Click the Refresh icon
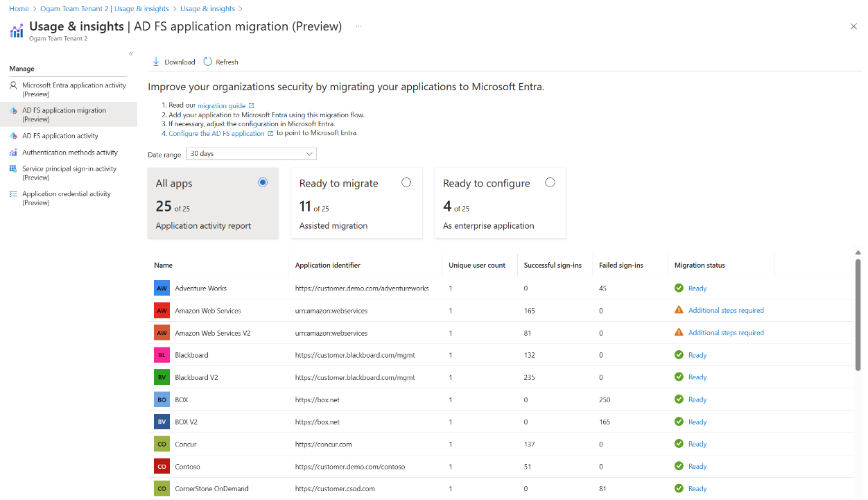The width and height of the screenshot is (868, 500). click(207, 61)
